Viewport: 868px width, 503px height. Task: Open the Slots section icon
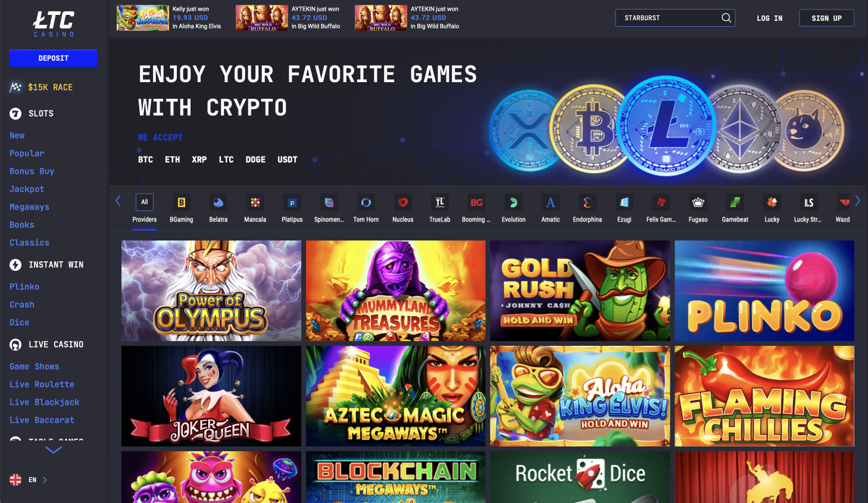coord(15,113)
